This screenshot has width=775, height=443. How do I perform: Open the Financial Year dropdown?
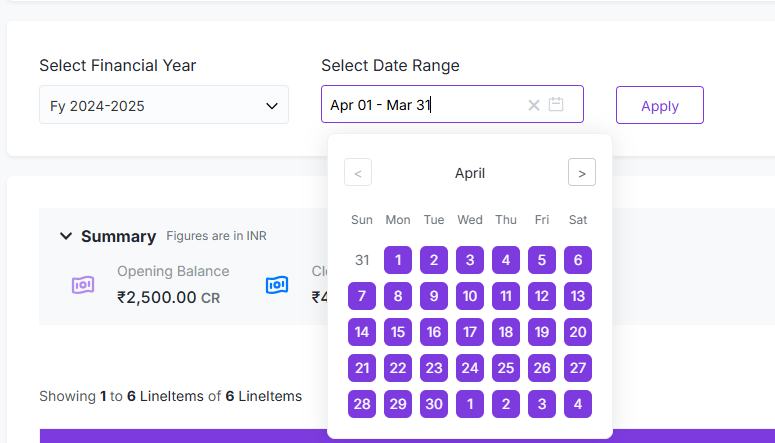coord(164,105)
